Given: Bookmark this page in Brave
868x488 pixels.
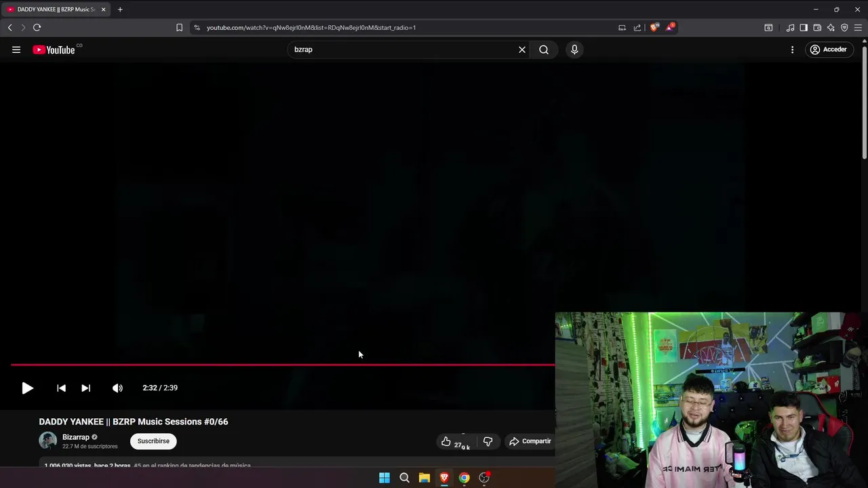Looking at the screenshot, I should [x=179, y=28].
